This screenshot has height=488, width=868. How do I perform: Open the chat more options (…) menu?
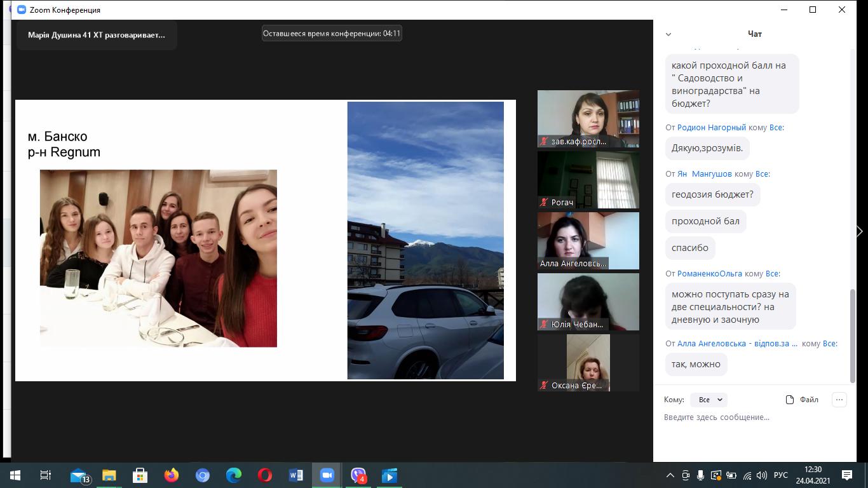tap(839, 400)
